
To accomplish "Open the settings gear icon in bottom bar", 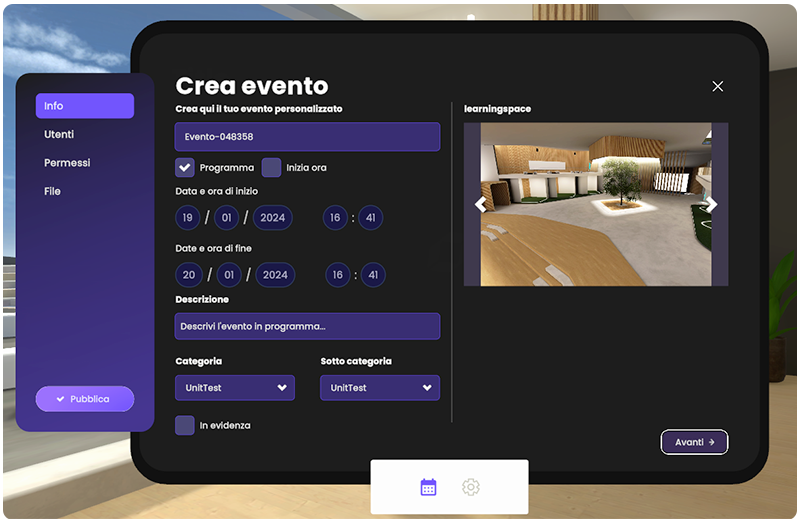I will point(470,487).
